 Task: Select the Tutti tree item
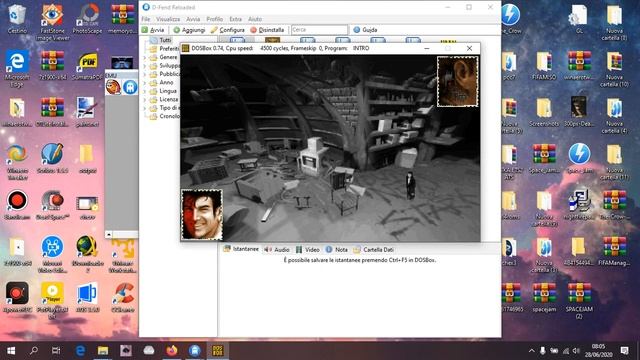(161, 40)
